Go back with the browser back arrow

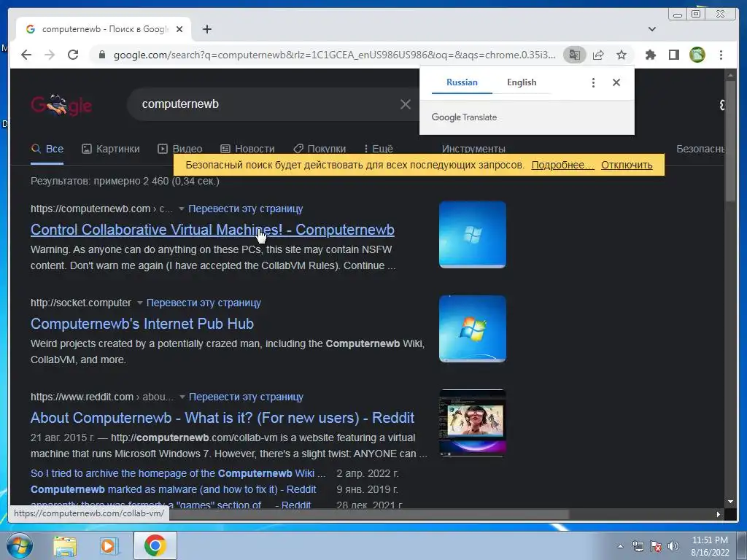point(27,55)
